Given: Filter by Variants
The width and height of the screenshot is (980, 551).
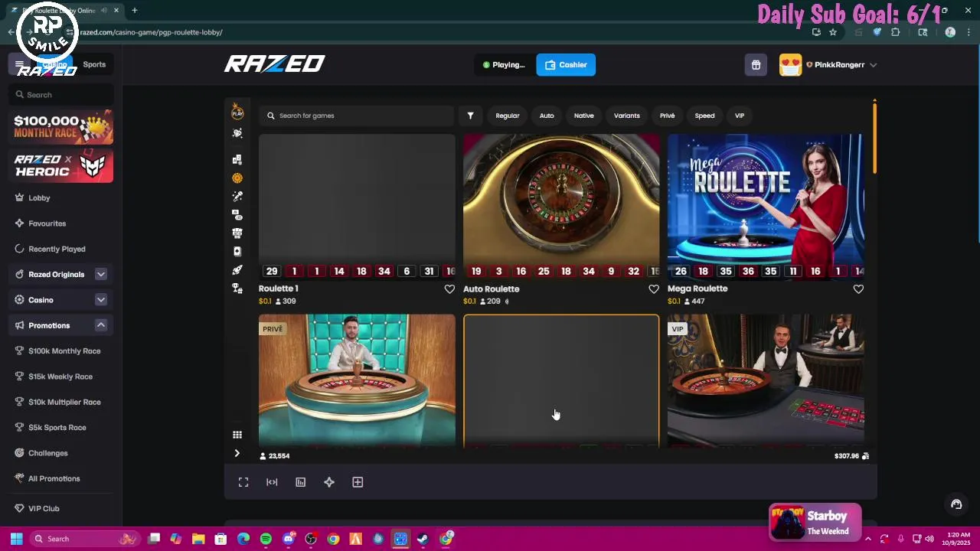Looking at the screenshot, I should click(x=627, y=116).
